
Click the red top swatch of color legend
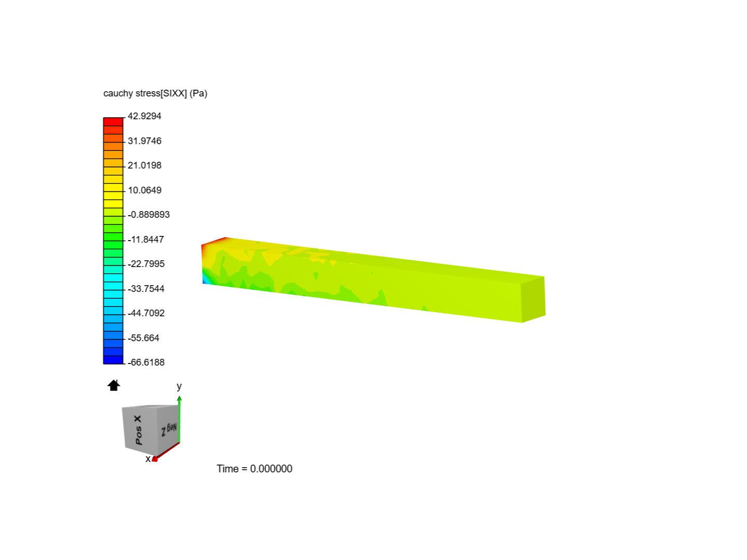113,122
